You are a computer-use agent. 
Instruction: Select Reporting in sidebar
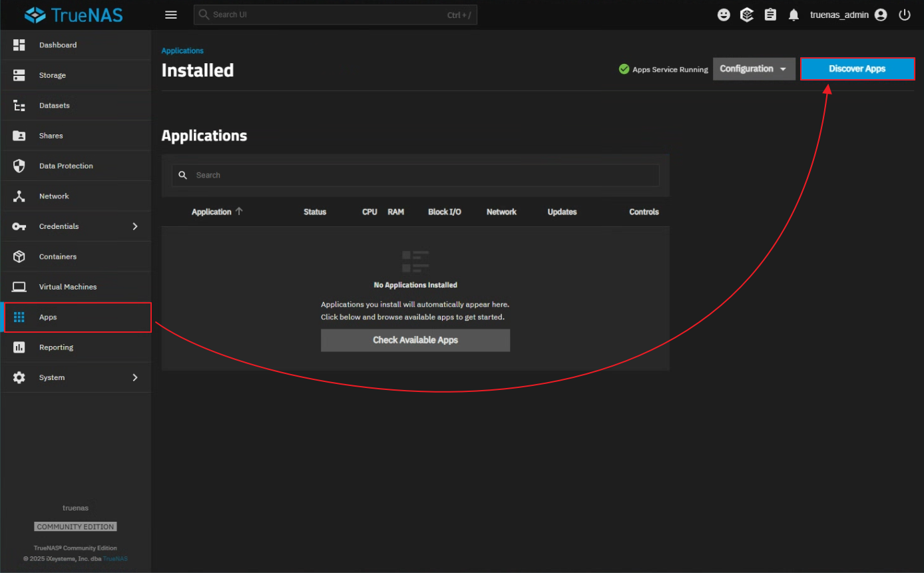click(76, 347)
